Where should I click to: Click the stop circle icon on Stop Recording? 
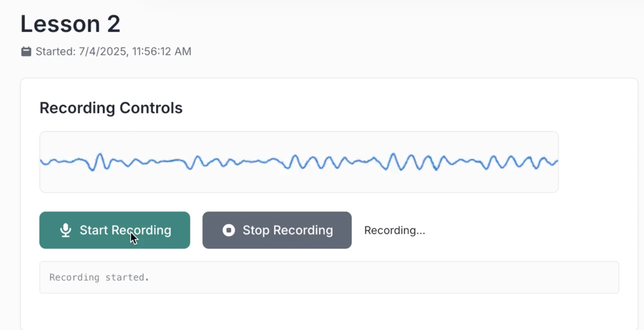pyautogui.click(x=229, y=230)
